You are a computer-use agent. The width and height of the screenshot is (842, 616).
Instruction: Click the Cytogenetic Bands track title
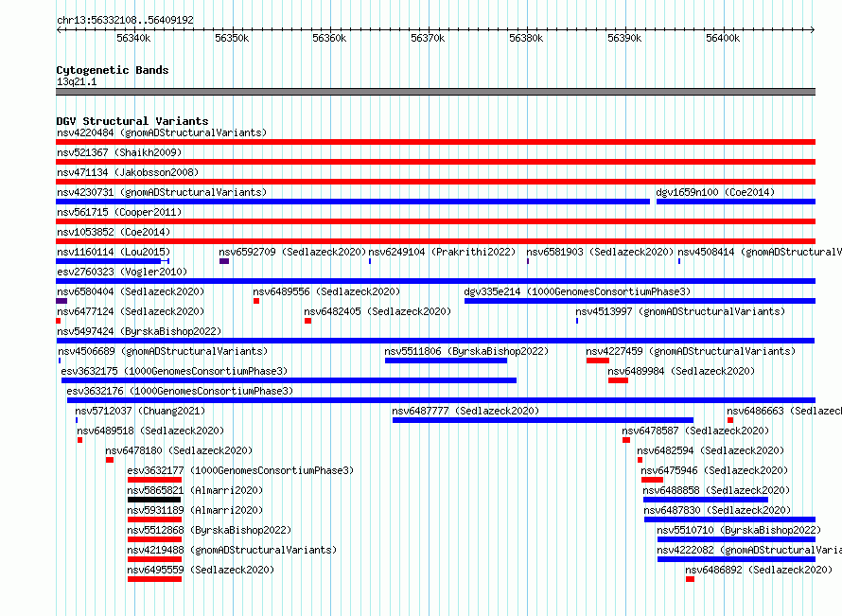click(x=113, y=70)
